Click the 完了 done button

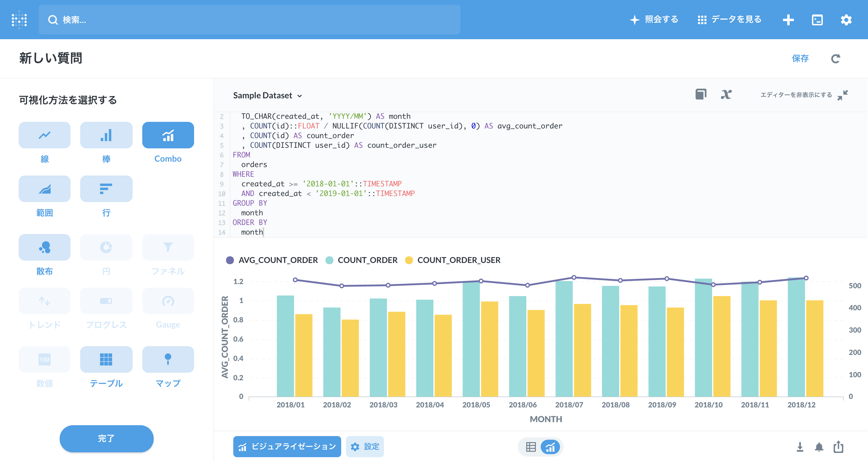(x=106, y=438)
